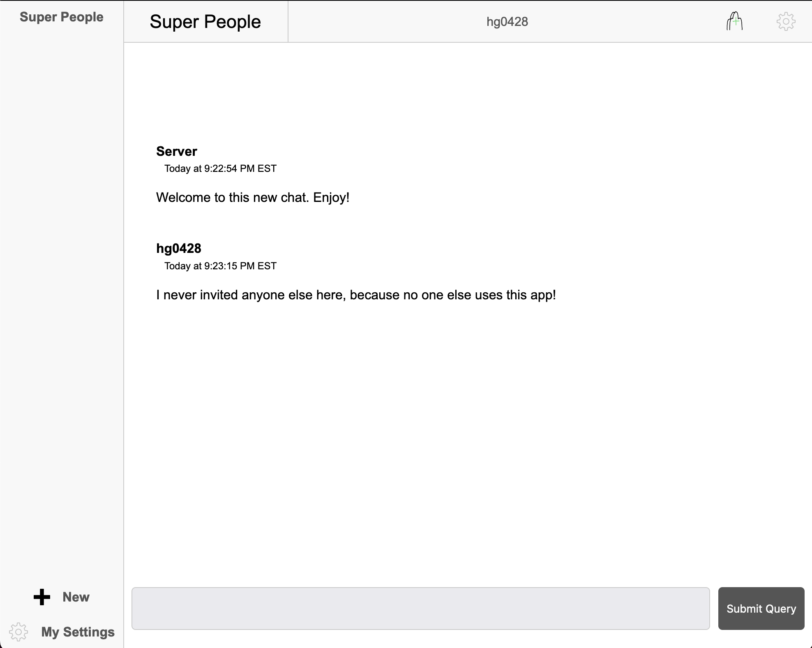Click the 9:23:15 PM timestamp
Image resolution: width=812 pixels, height=648 pixels.
[x=220, y=266]
